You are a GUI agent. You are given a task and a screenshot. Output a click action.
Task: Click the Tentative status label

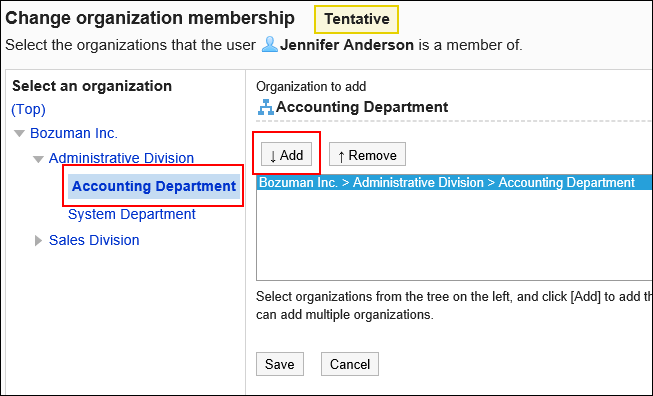(356, 19)
